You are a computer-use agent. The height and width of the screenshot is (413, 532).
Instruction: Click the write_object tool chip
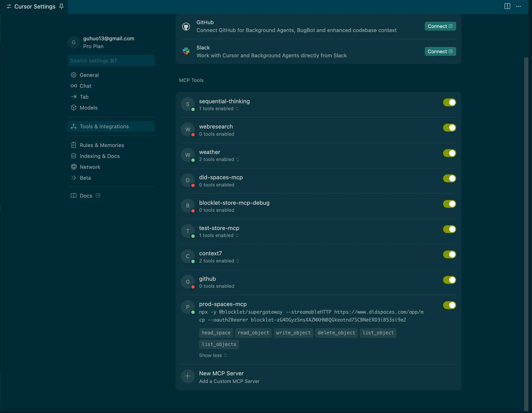coord(293,333)
